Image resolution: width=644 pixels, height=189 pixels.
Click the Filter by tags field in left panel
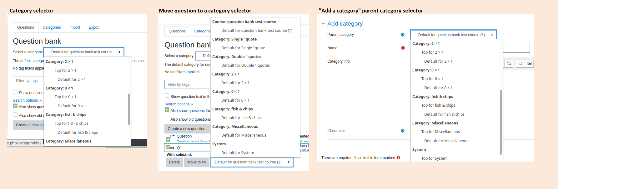pos(28,81)
